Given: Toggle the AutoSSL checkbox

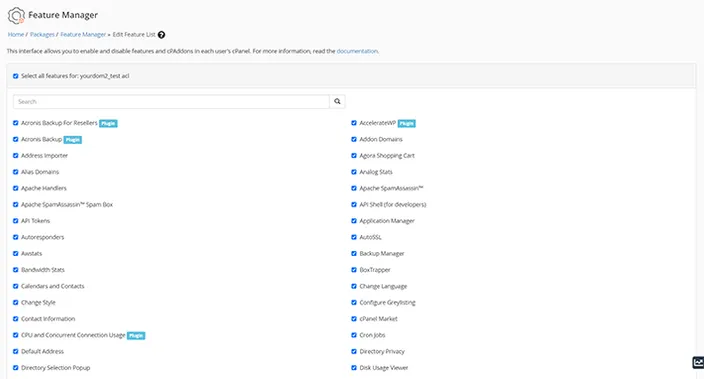Looking at the screenshot, I should 354,237.
